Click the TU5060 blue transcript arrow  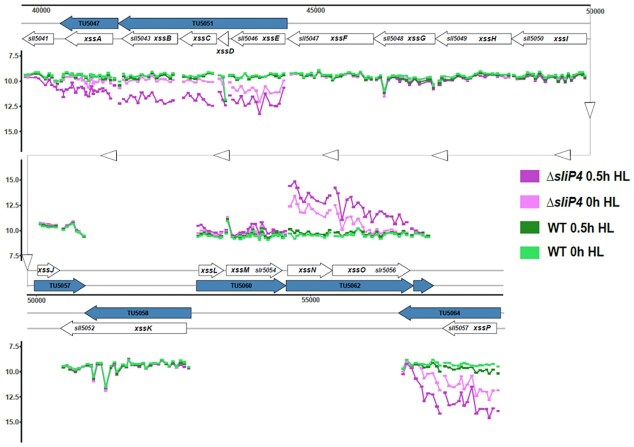coord(241,286)
